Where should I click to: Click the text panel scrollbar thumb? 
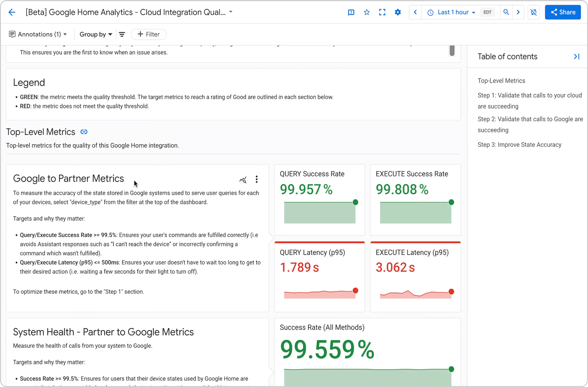coord(452,51)
